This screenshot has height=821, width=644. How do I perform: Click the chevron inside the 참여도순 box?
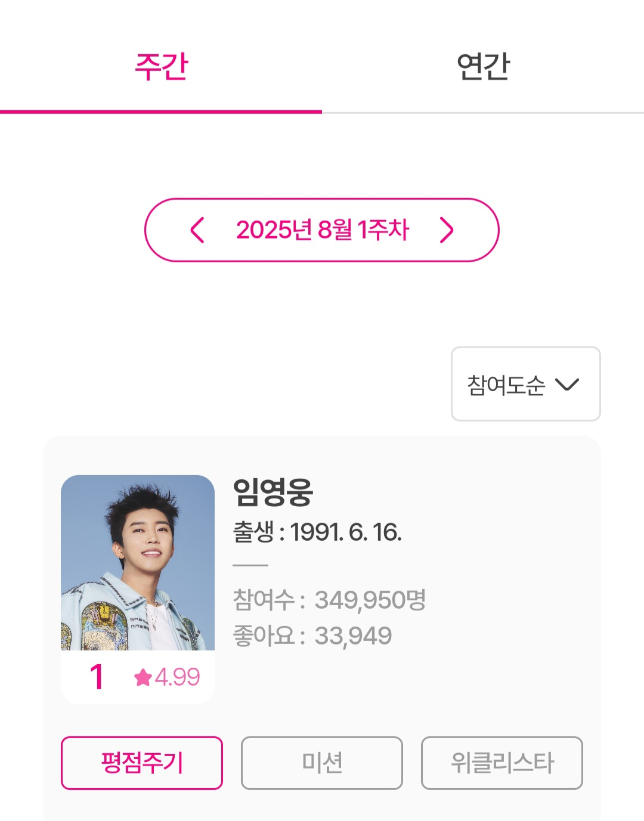(x=566, y=385)
